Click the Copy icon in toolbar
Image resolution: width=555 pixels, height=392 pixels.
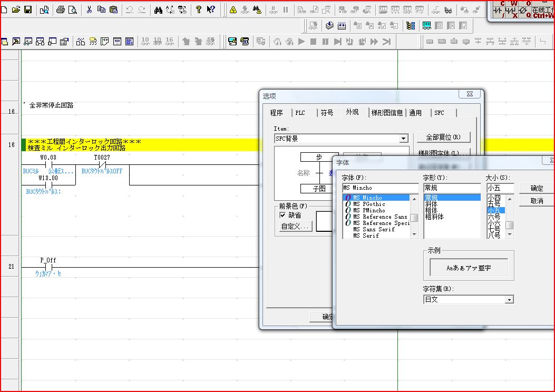click(x=101, y=9)
